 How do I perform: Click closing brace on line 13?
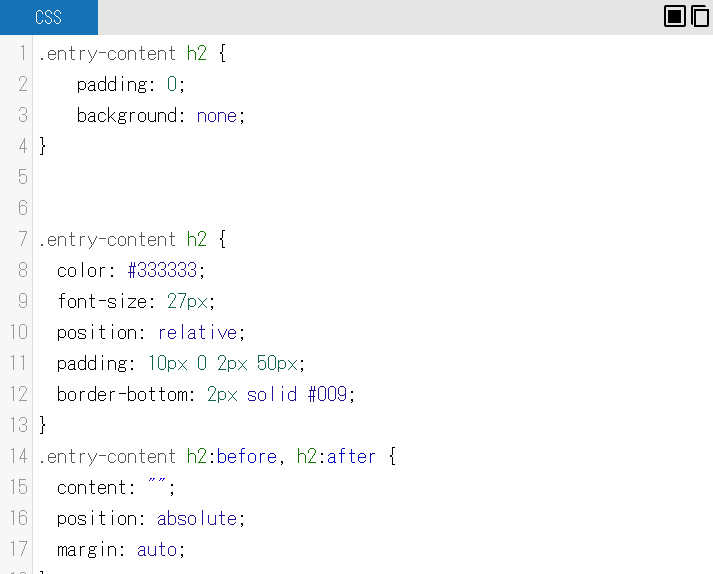pyautogui.click(x=42, y=425)
